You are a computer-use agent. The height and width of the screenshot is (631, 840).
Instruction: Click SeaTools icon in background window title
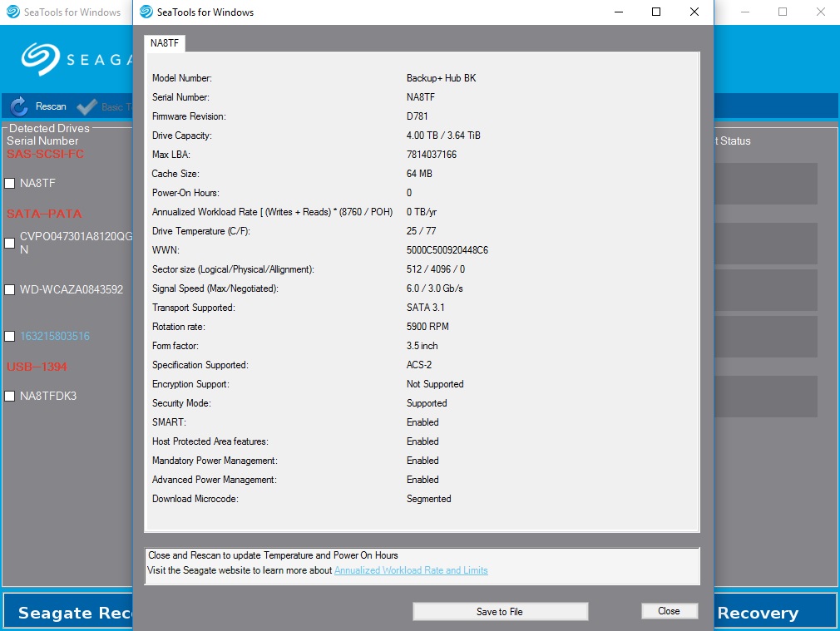pyautogui.click(x=12, y=12)
